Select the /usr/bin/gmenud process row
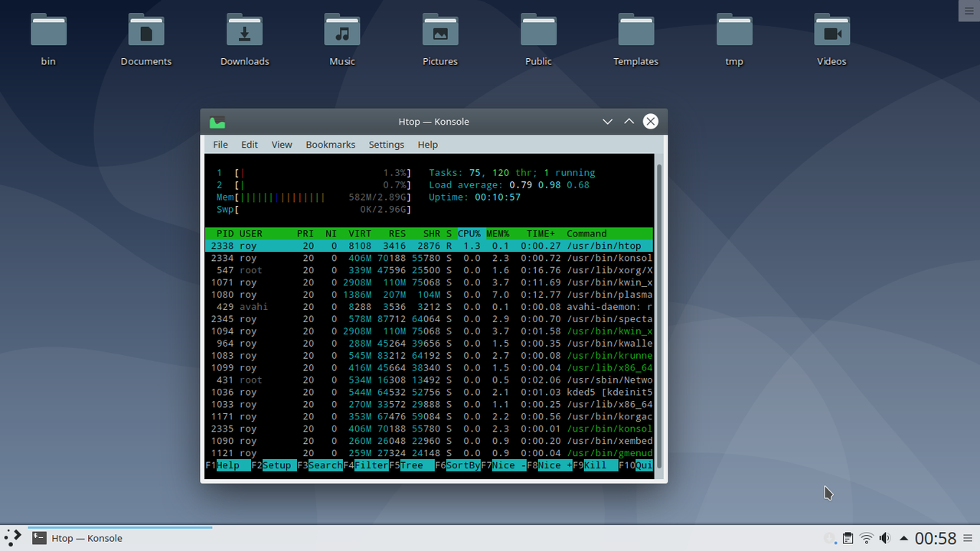 point(429,454)
